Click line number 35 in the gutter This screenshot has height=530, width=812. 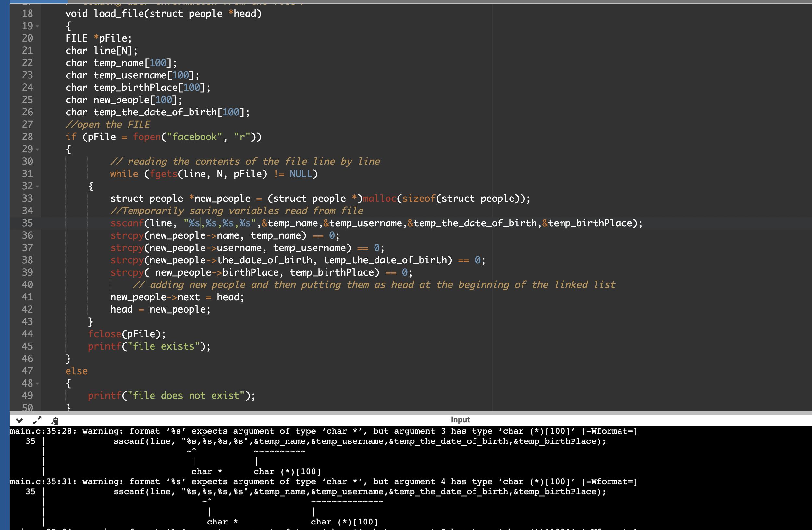pyautogui.click(x=27, y=223)
